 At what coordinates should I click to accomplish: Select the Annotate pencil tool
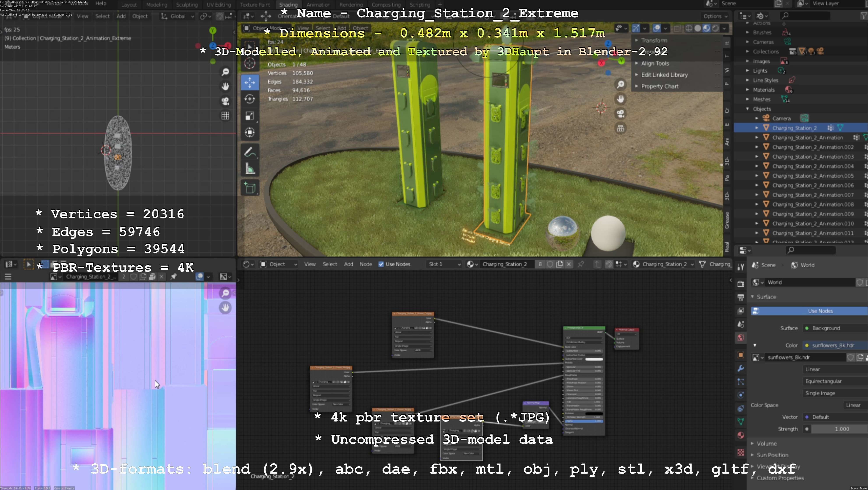pos(250,152)
